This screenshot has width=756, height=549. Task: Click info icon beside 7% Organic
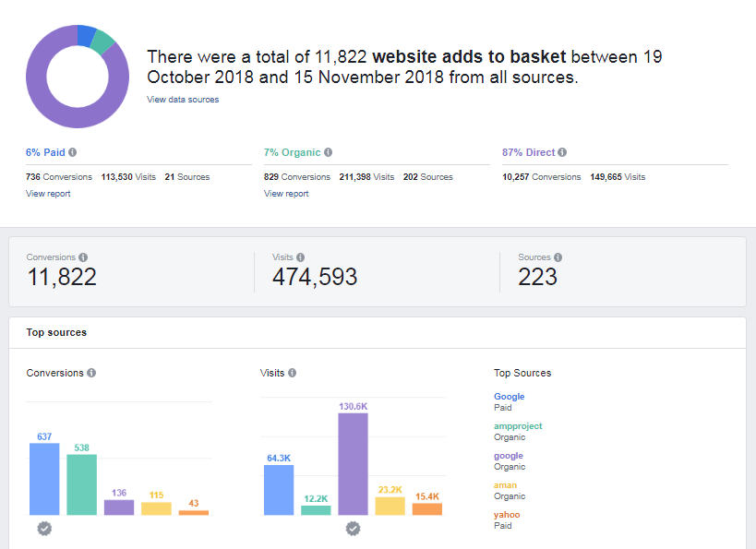pyautogui.click(x=328, y=152)
